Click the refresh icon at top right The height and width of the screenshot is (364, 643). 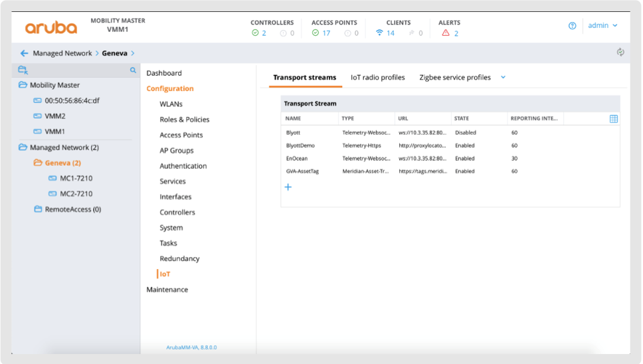point(620,52)
